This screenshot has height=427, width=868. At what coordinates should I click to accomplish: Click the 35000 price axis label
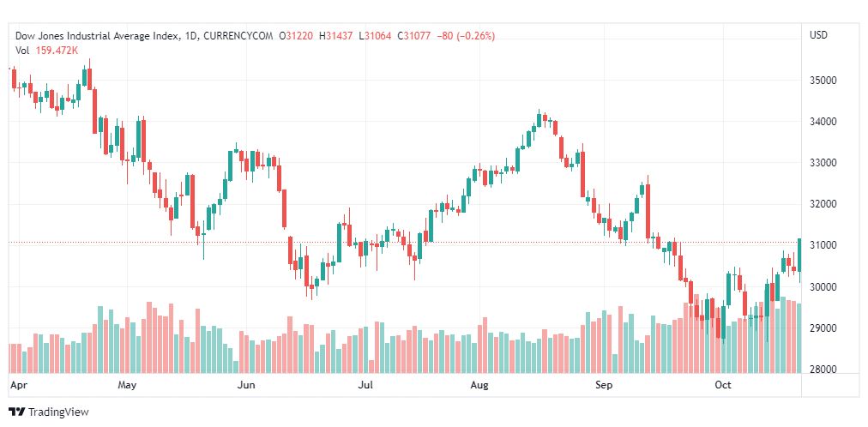point(823,81)
